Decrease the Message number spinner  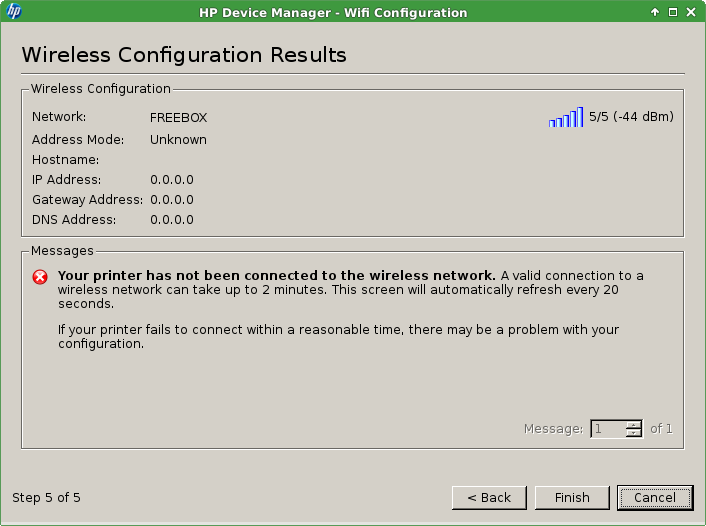pyautogui.click(x=634, y=433)
